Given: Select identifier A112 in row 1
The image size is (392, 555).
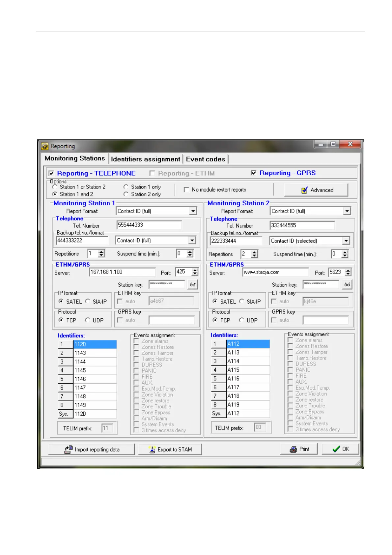Looking at the screenshot, I should click(248, 344).
